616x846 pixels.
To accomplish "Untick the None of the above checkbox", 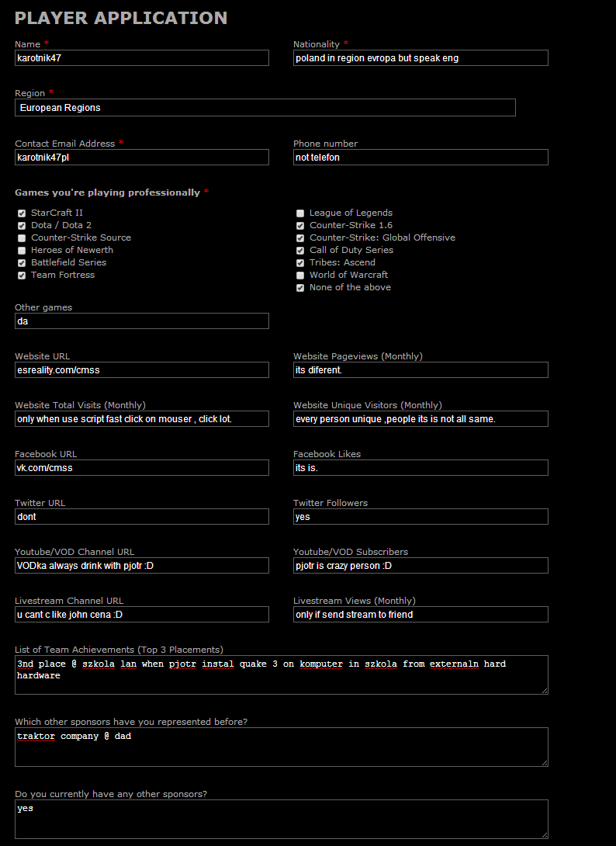I will 300,287.
